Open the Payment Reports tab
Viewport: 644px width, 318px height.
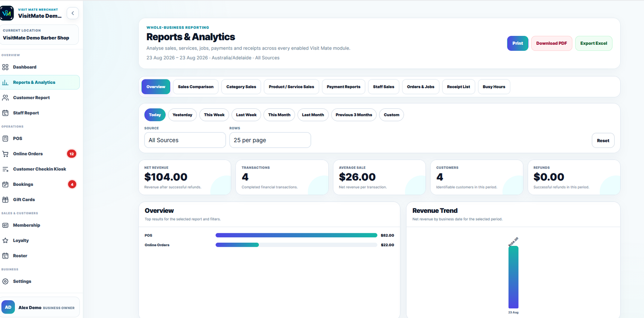coord(343,87)
